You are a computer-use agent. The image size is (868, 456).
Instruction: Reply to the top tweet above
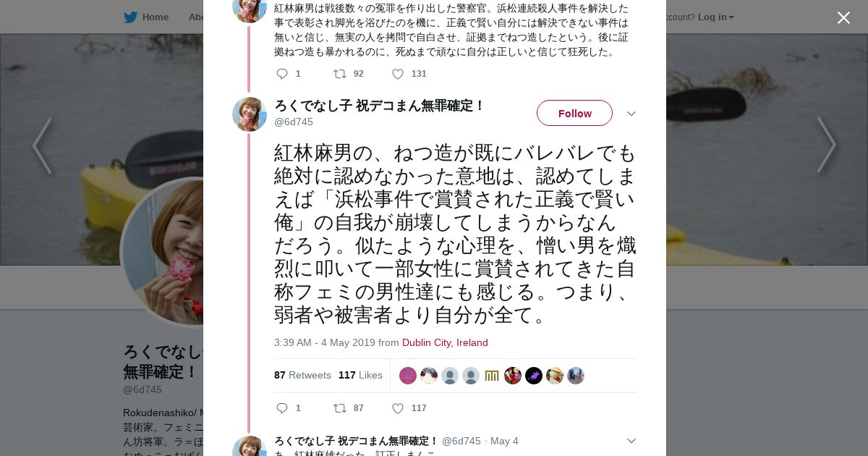click(x=282, y=74)
